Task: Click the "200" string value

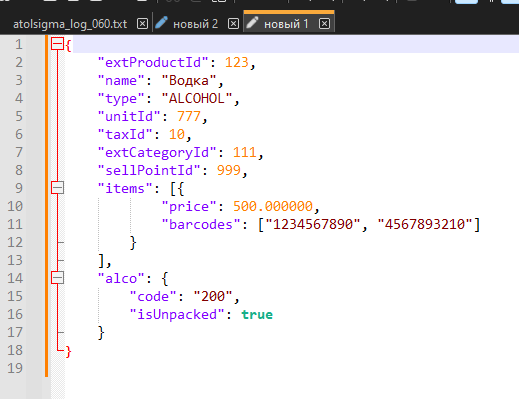Action: pyautogui.click(x=213, y=296)
